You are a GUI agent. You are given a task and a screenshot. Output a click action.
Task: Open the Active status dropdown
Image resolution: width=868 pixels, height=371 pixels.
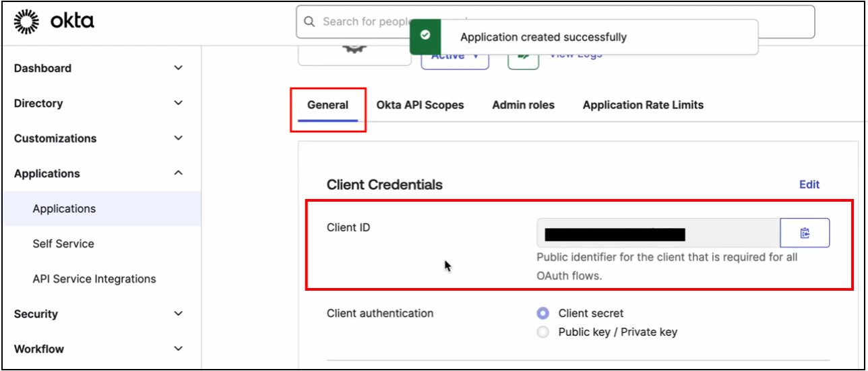click(454, 58)
